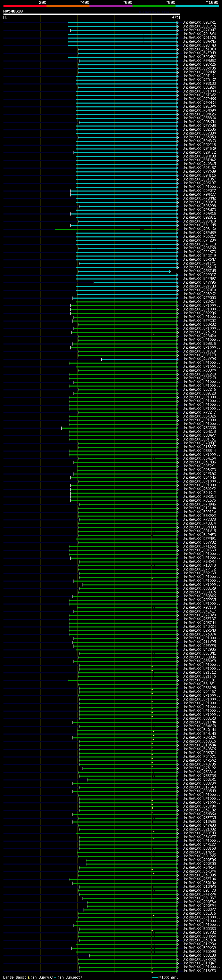
Task: Click the red 20% identity legend segment
Action: click(25, 6)
